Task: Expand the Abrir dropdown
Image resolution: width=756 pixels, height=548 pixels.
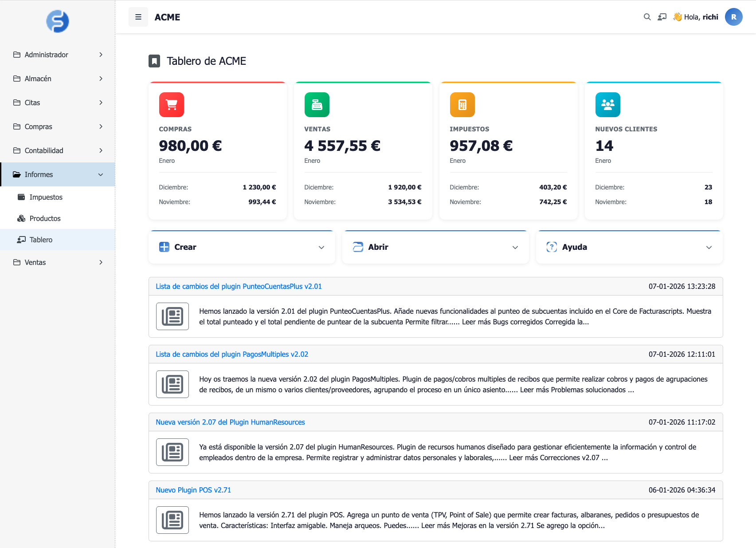Action: click(435, 247)
